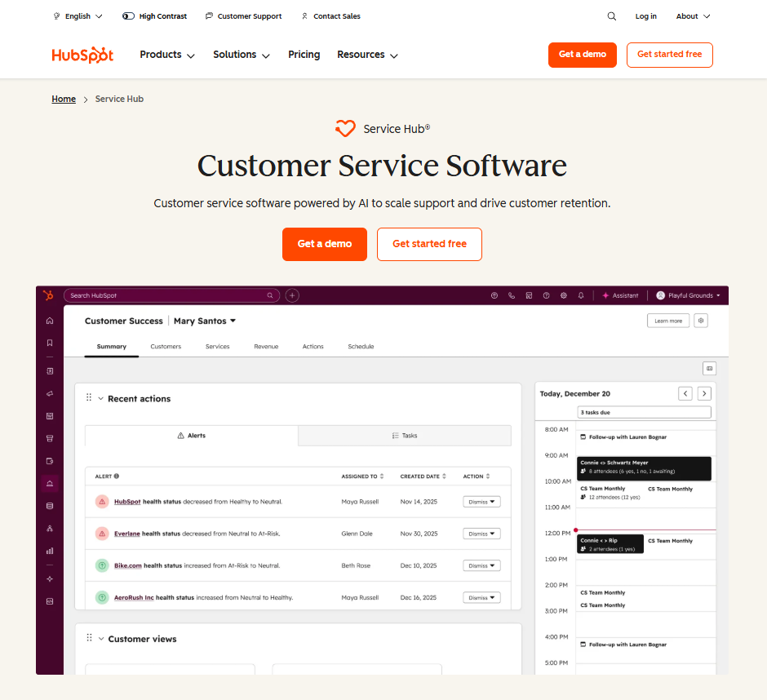Click the HubSpot sprocket icon in the app sidebar
This screenshot has width=767, height=700.
click(x=48, y=295)
